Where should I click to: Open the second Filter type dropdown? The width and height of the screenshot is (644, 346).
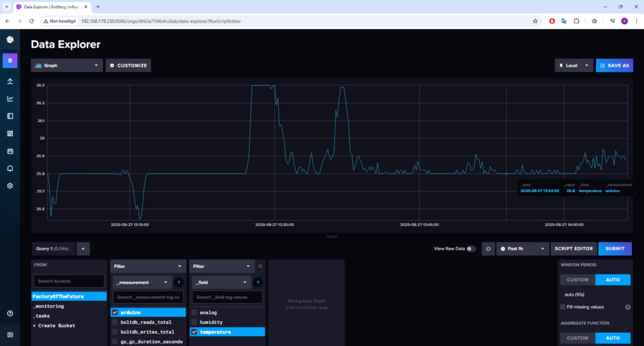click(x=222, y=266)
